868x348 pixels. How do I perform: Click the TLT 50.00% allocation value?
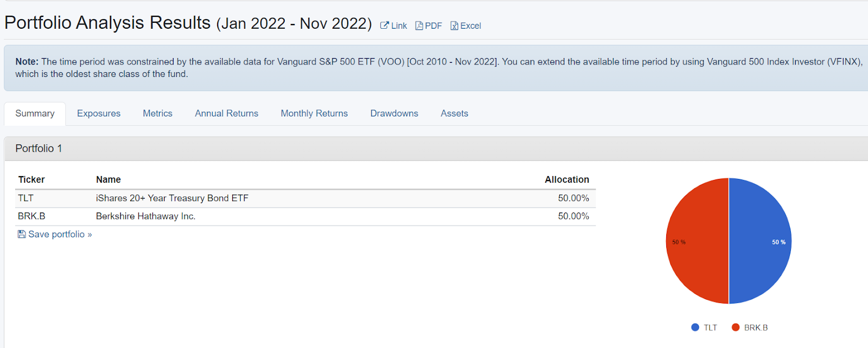[x=573, y=198]
